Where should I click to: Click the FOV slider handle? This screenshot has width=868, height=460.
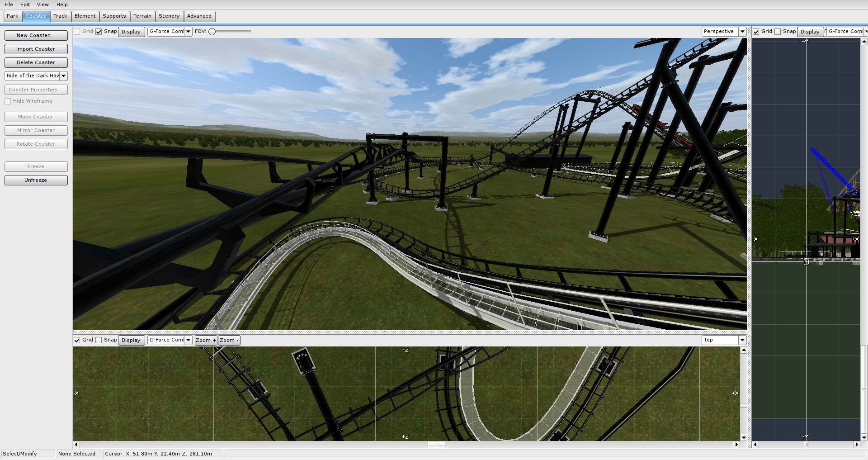[x=212, y=32]
